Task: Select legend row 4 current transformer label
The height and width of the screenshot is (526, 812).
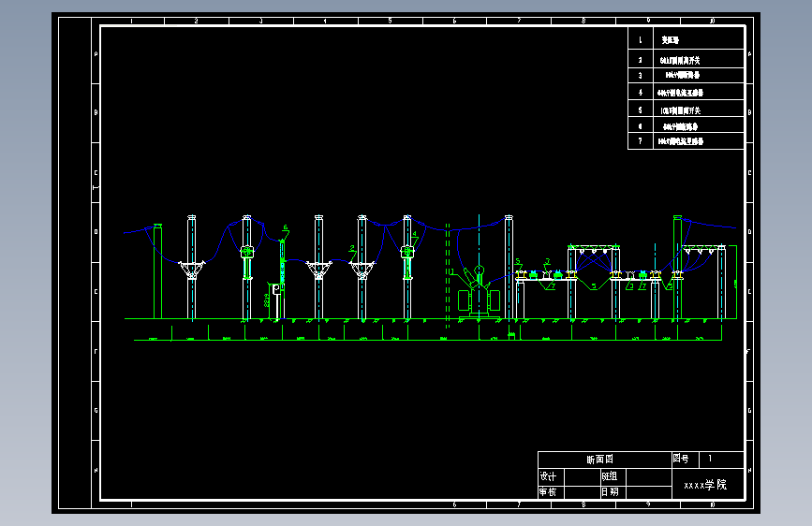Action: [680, 93]
